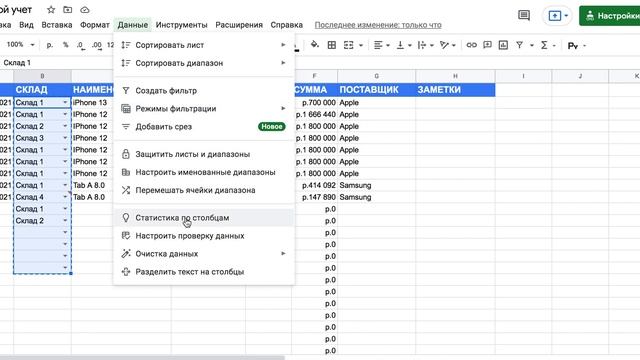
Task: Click the vertical align icon
Action: click(x=400, y=45)
